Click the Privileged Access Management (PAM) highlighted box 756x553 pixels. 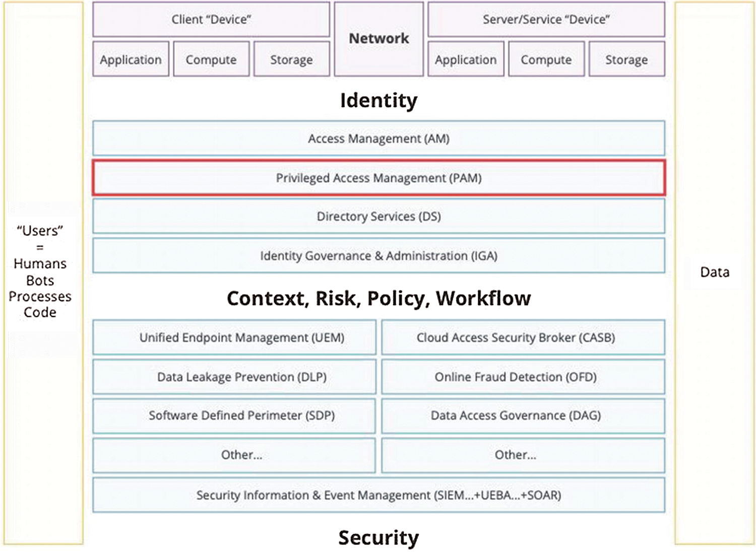(x=378, y=178)
